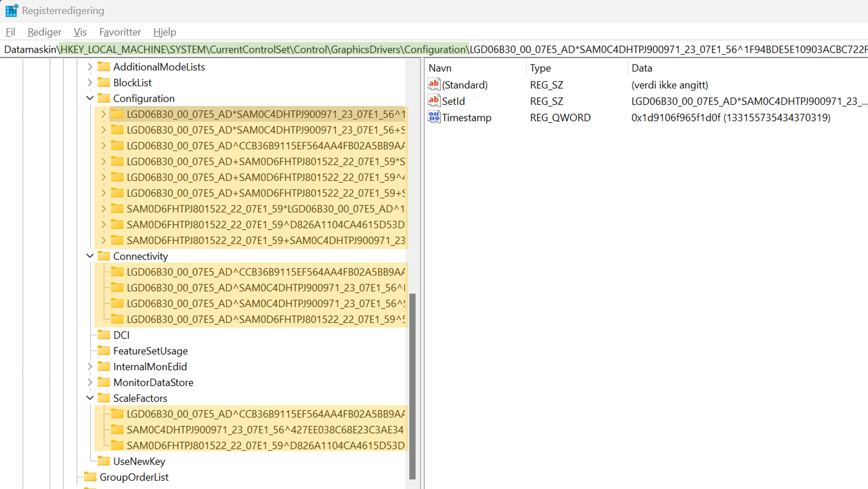
Task: Click folder icon of LGD06B30...AD+SAM0D6F...59^4 key
Action: (x=117, y=177)
